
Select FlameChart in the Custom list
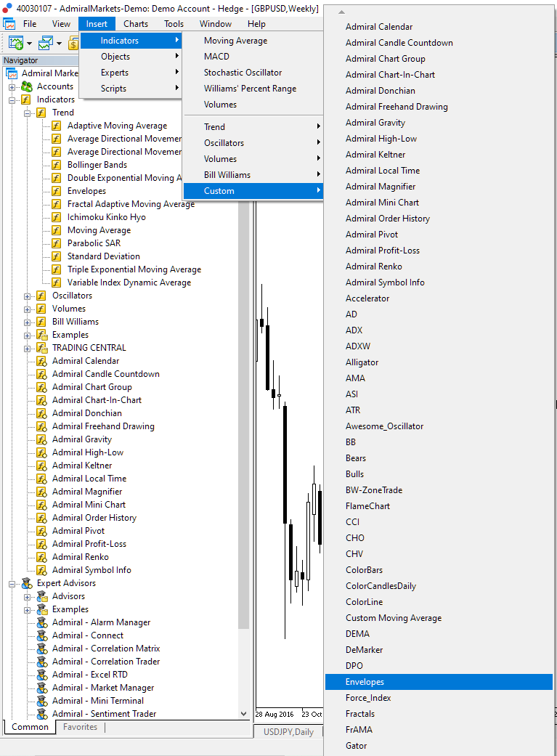click(439, 505)
